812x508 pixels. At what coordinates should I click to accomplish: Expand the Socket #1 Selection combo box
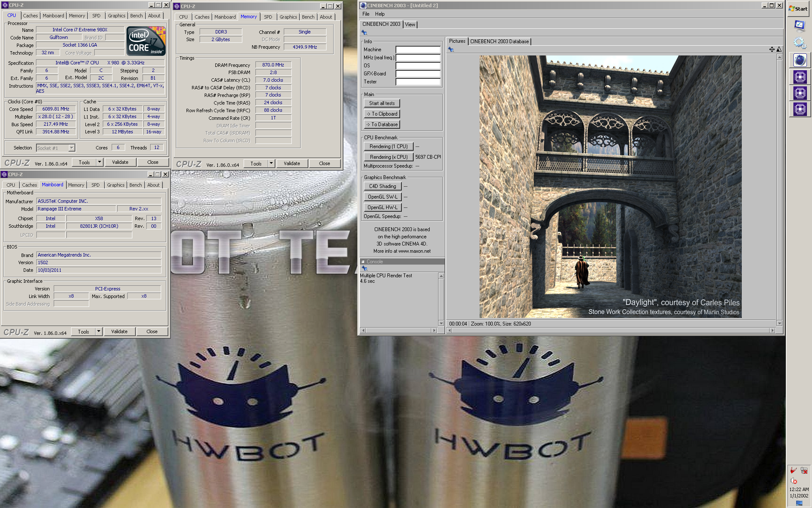tap(71, 148)
